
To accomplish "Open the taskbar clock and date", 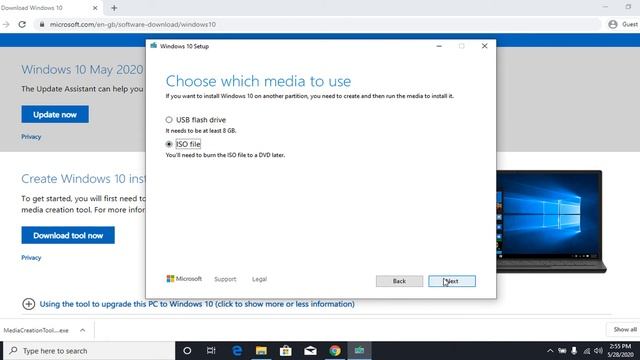I will [x=620, y=351].
